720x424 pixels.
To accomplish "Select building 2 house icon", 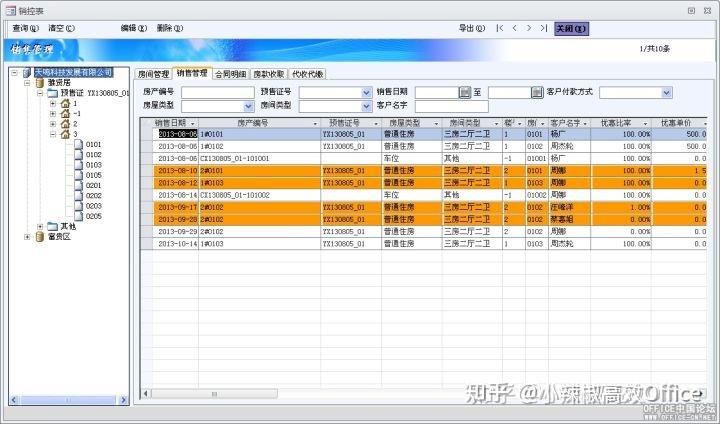I will click(x=65, y=124).
